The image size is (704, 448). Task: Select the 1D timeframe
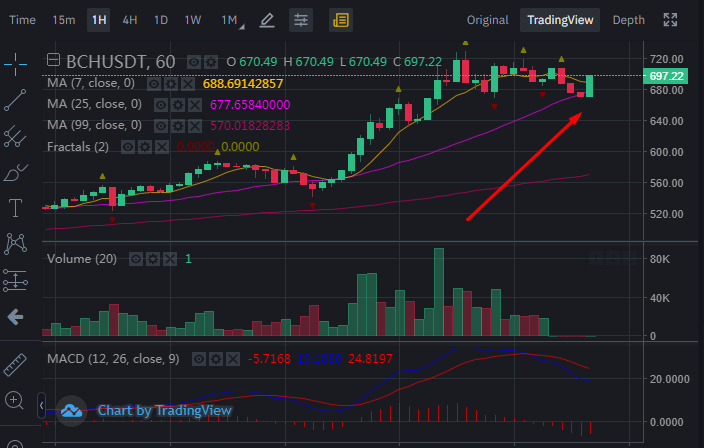tap(161, 20)
